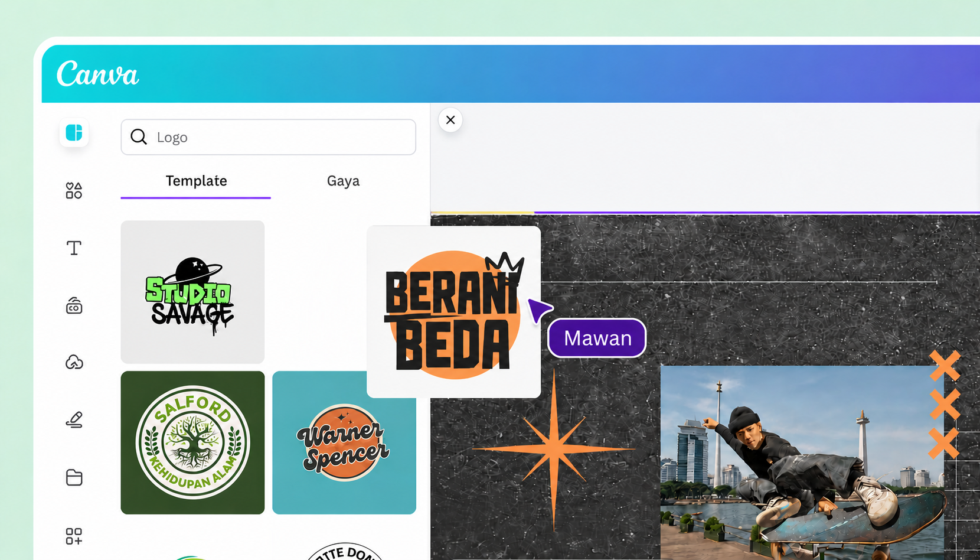Open the Brand hub sidebar icon
This screenshot has width=980, height=560.
pos(74,305)
